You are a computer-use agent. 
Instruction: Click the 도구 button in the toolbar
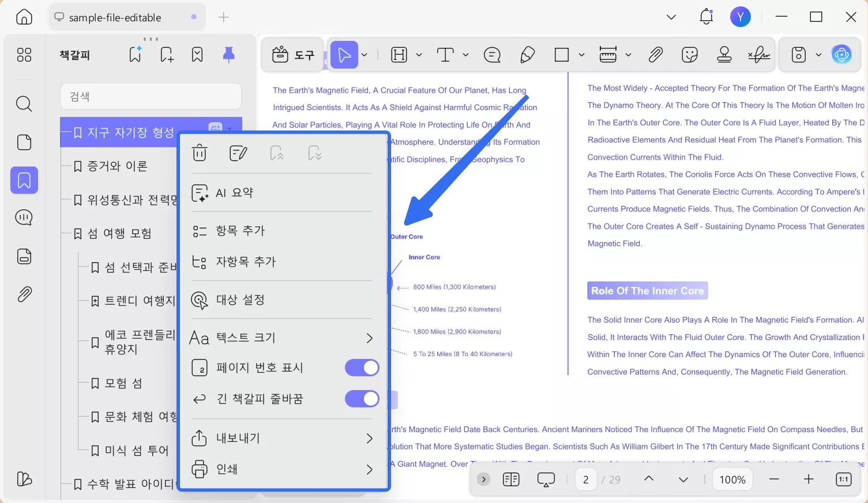[292, 54]
